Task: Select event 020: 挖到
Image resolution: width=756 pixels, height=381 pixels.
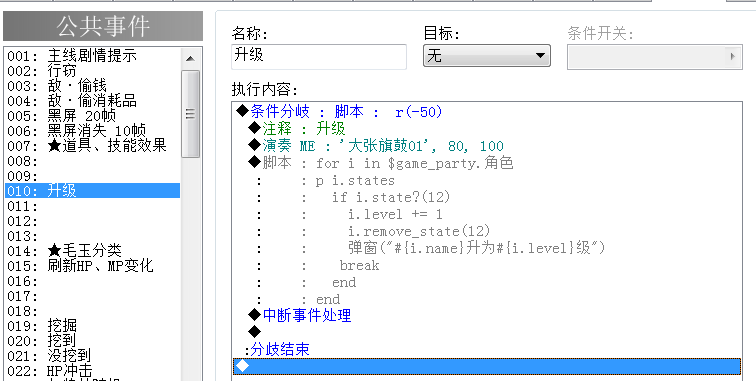Action: click(93, 340)
